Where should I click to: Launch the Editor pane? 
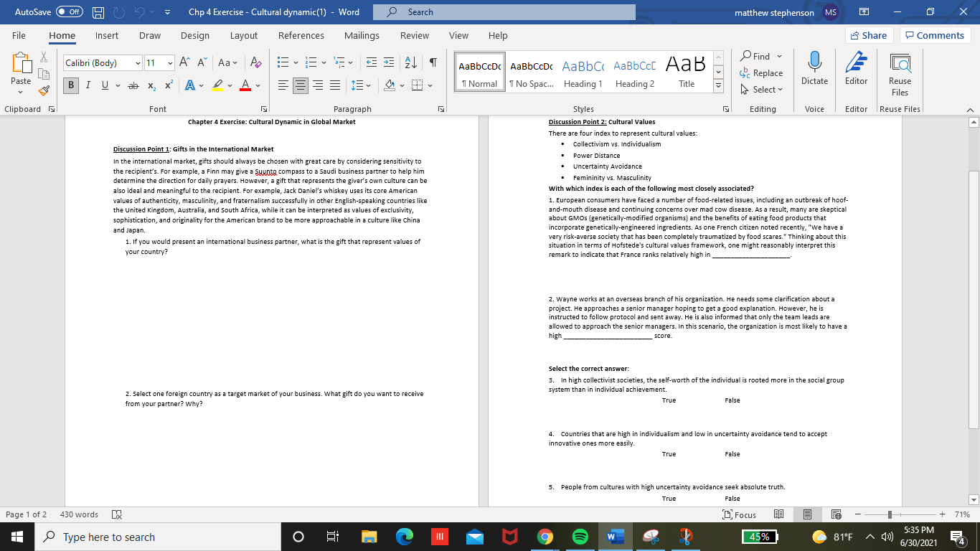coord(856,70)
